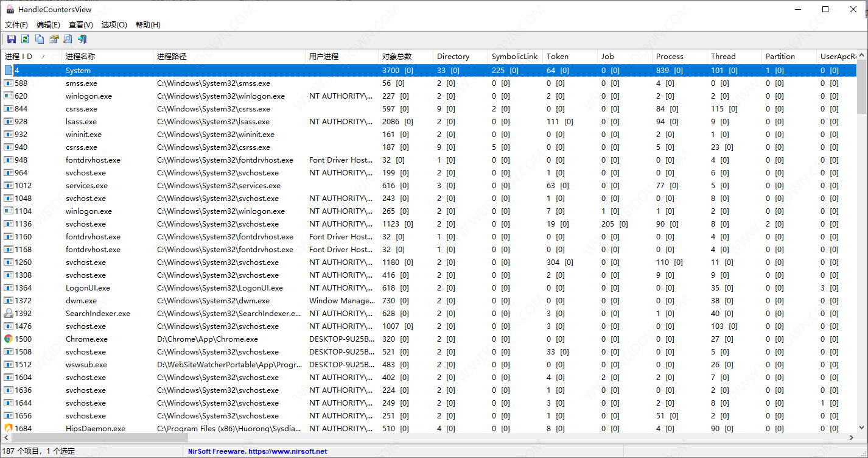Screen dimensions: 868x458
Task: Click the vertical scrollbar thumb
Action: pyautogui.click(x=862, y=87)
